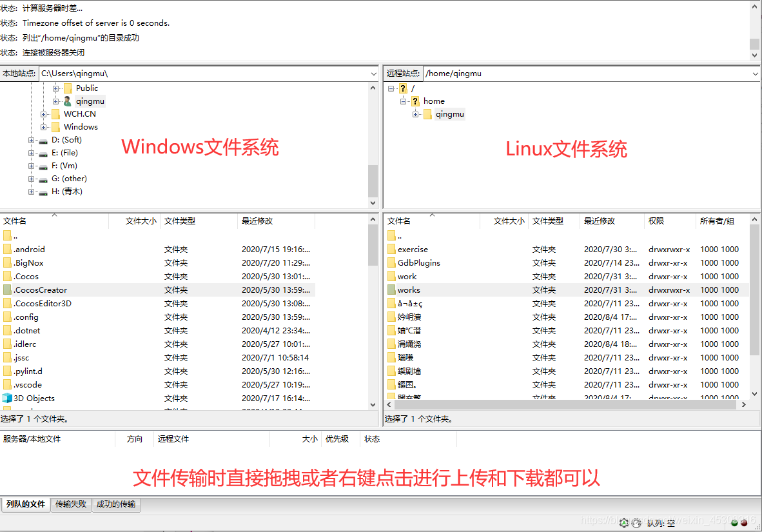The image size is (762, 532).
Task: Switch to the 传输失败 tab
Action: 71,504
